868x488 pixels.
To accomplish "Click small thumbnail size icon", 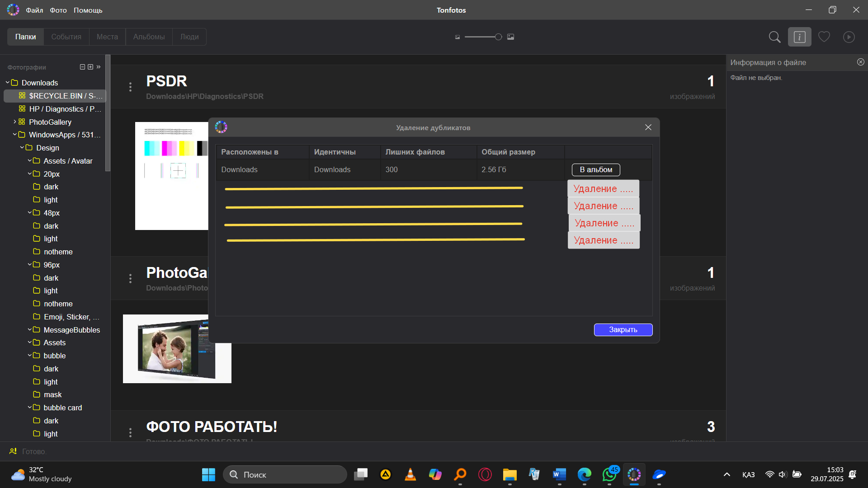I will coord(458,37).
